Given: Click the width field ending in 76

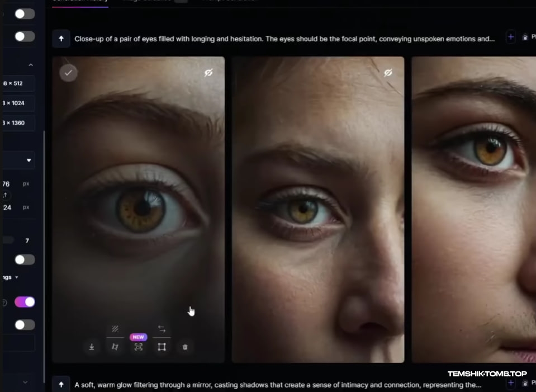Looking at the screenshot, I should point(16,183).
